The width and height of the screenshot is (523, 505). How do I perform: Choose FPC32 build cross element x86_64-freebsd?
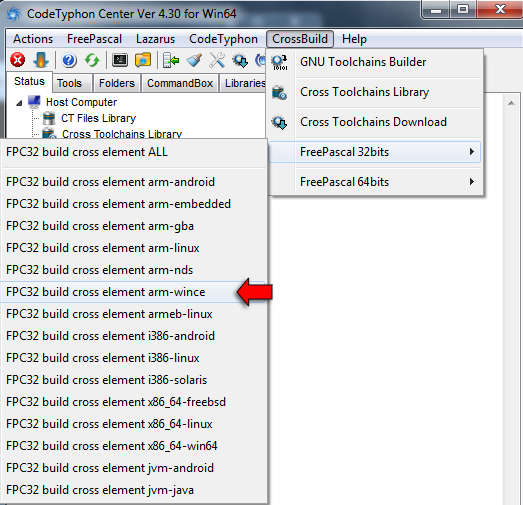[x=133, y=402]
